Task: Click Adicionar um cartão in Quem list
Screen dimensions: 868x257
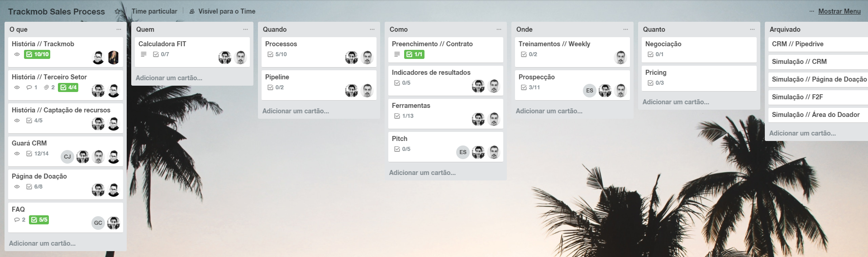Action: pyautogui.click(x=169, y=78)
